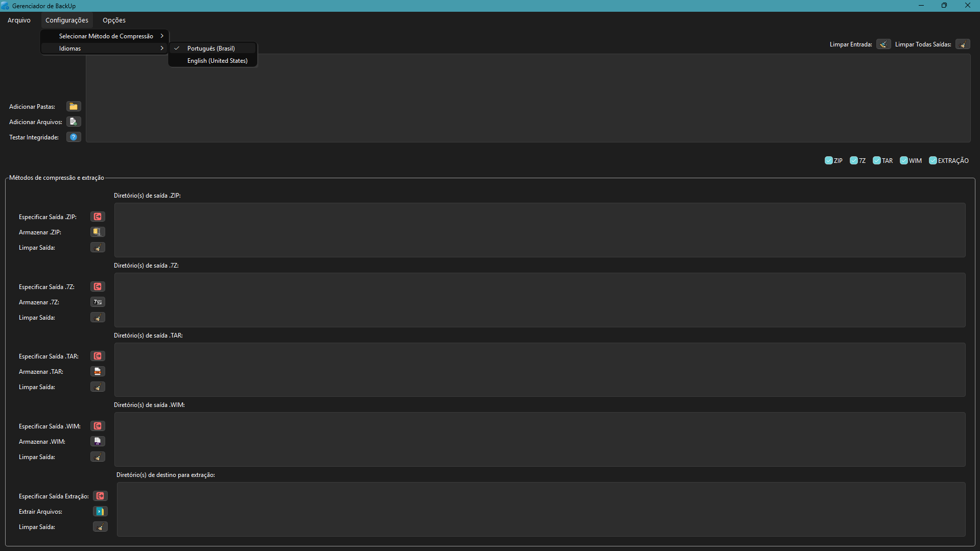
Task: Open the Configurações menu
Action: click(x=67, y=20)
